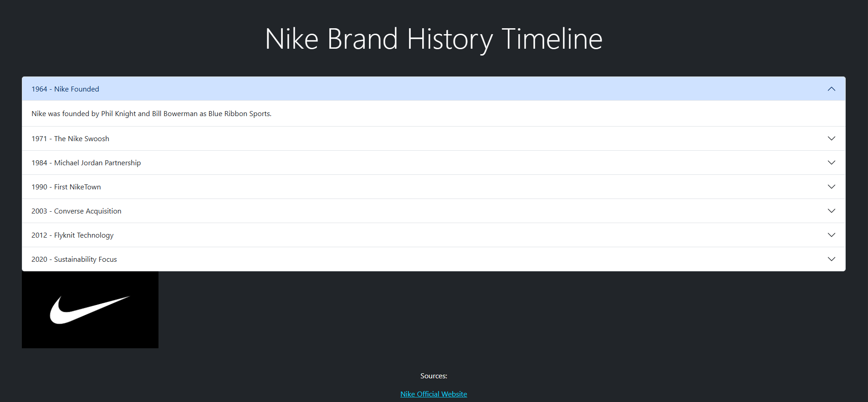Click 'Blue Ribbon Sports' in the description text

239,113
